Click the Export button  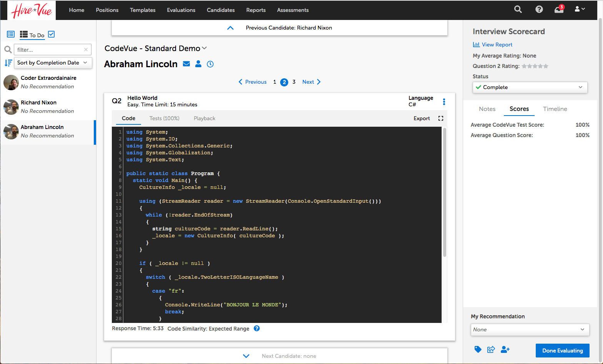(x=422, y=118)
